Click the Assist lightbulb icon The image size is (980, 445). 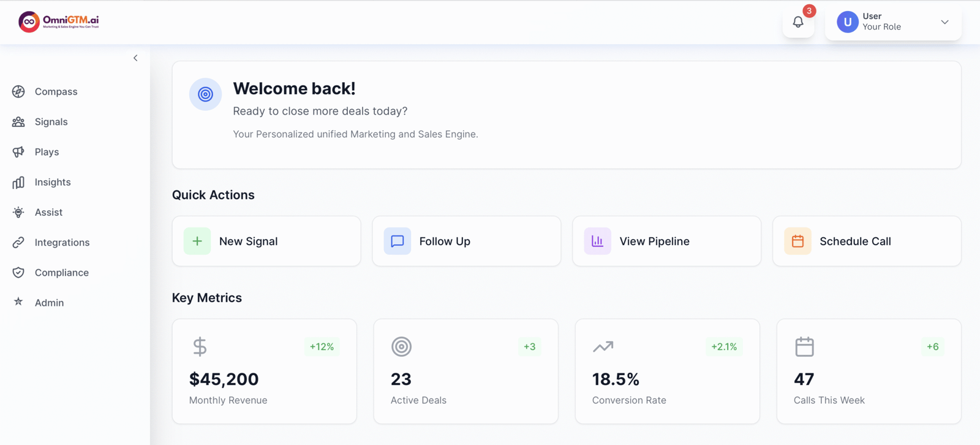18,212
